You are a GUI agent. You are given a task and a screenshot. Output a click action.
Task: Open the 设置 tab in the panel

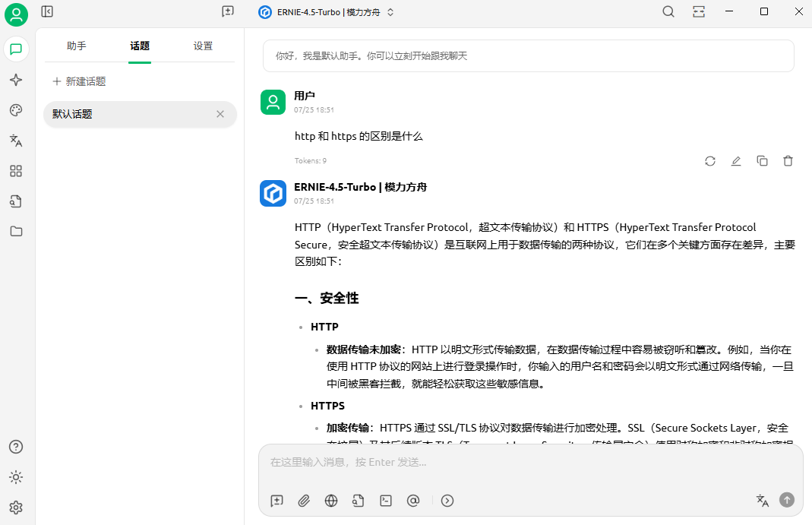pos(204,46)
